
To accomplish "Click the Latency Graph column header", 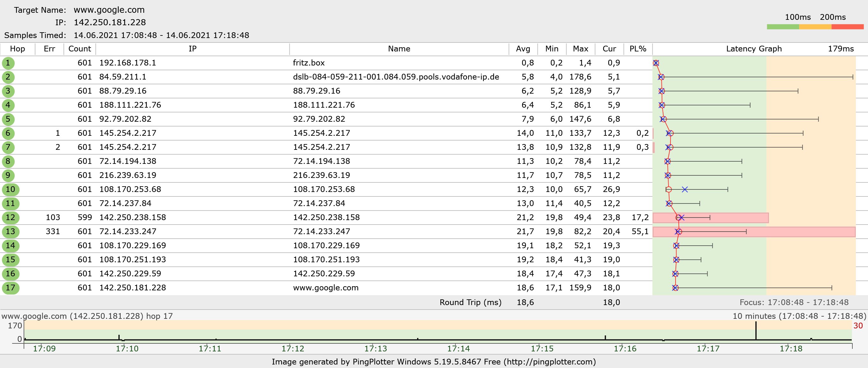I will (x=754, y=49).
